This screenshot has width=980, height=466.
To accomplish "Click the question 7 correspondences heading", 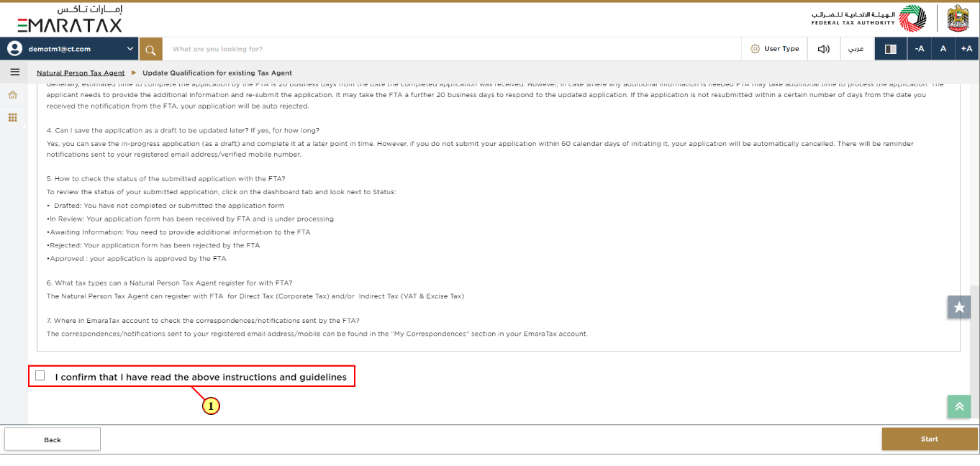I will click(203, 321).
